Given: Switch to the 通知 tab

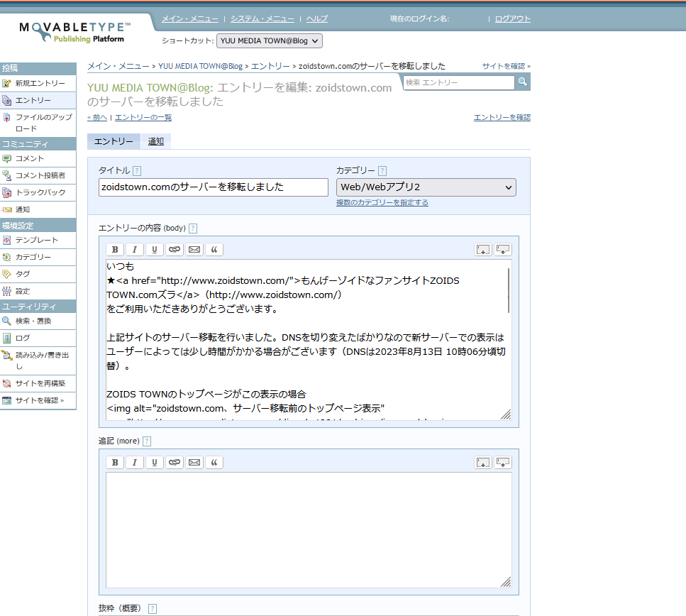Looking at the screenshot, I should point(155,141).
